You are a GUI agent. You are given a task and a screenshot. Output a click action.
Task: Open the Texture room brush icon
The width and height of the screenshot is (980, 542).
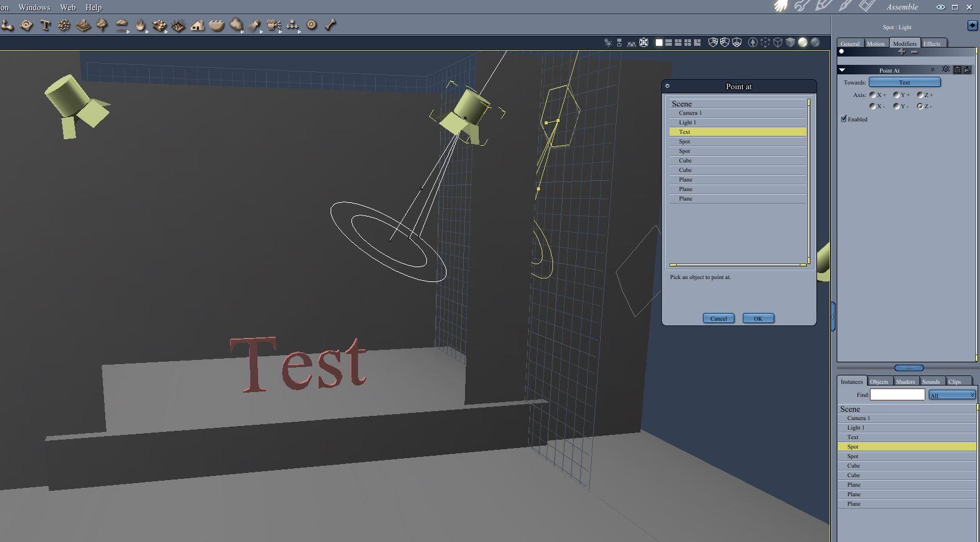pyautogui.click(x=845, y=7)
